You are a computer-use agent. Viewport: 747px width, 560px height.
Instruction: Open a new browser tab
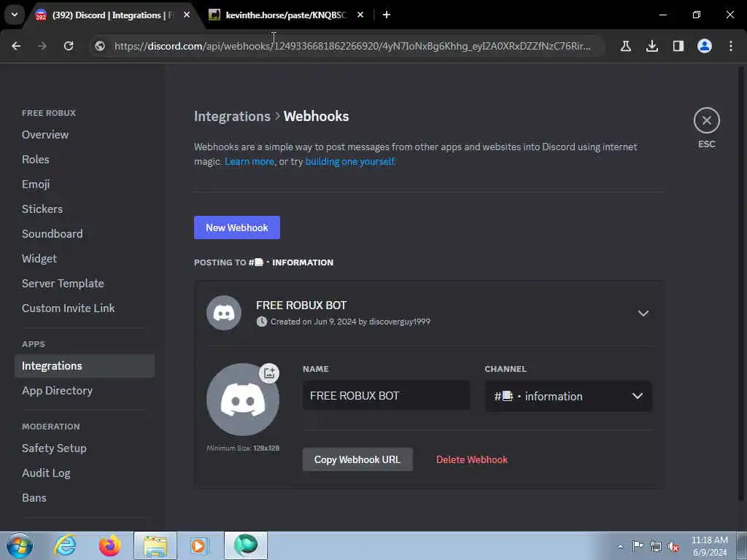(387, 15)
